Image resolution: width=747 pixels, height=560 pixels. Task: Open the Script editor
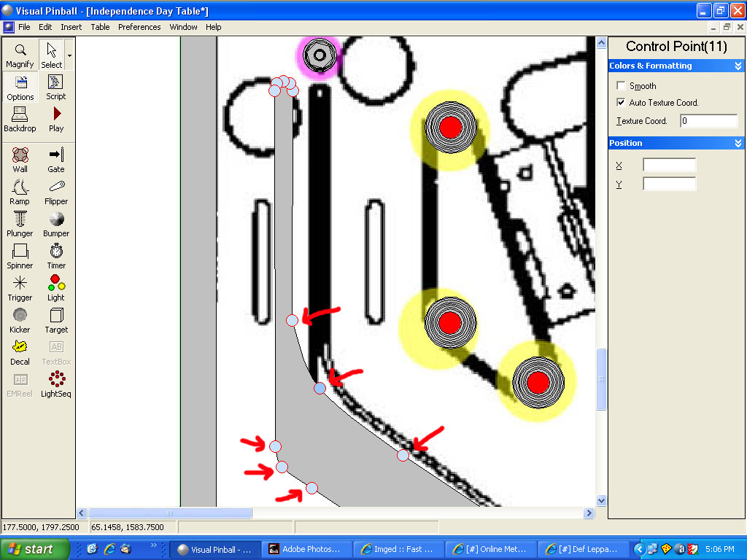tap(56, 87)
